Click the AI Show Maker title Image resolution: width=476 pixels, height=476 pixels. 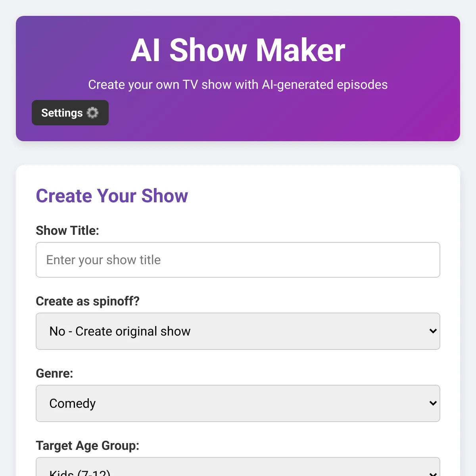point(238,50)
